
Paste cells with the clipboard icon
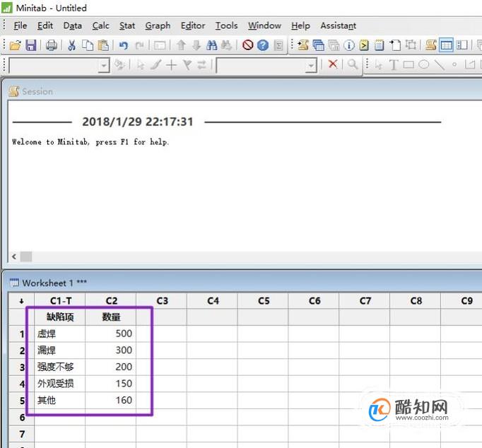click(103, 45)
